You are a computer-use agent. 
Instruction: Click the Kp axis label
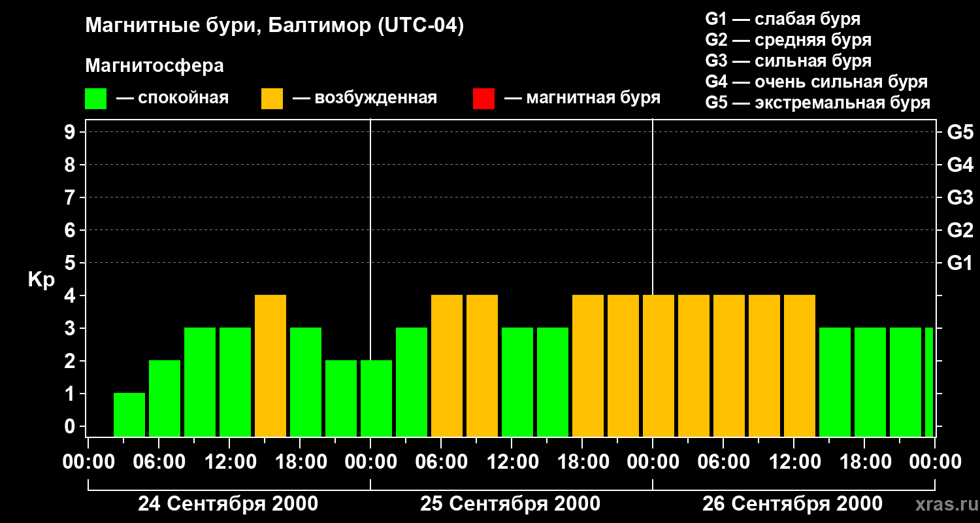click(x=41, y=280)
